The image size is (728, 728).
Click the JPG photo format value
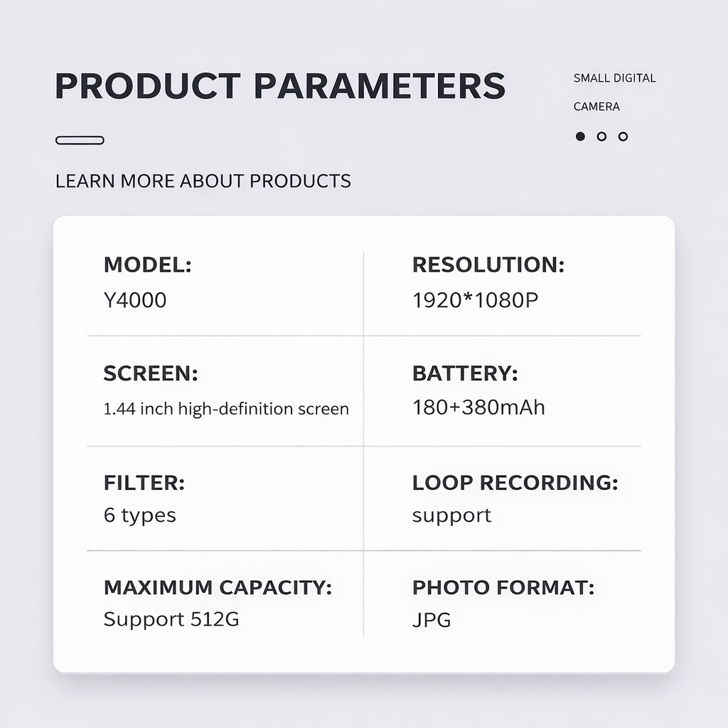[x=432, y=620]
